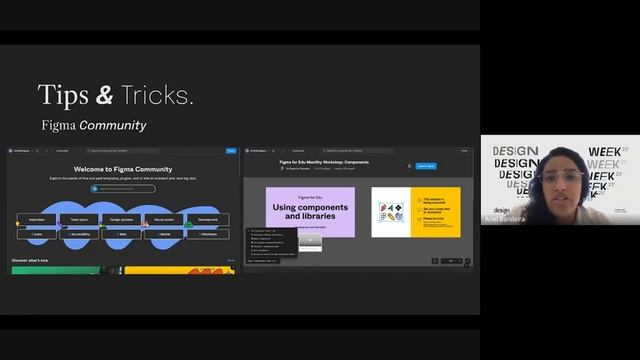Open the Team syncs category tile

(79, 220)
